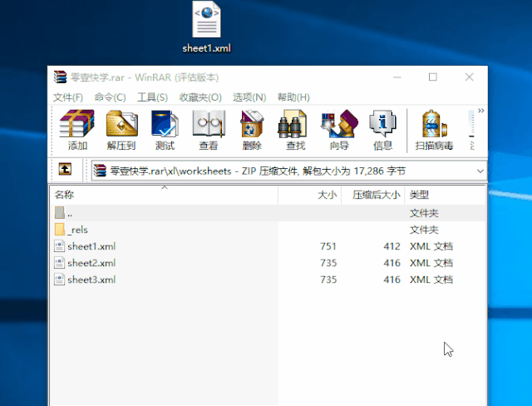Image resolution: width=532 pixels, height=406 pixels.
Task: Open the 收藏夹(O) menu
Action: click(200, 97)
